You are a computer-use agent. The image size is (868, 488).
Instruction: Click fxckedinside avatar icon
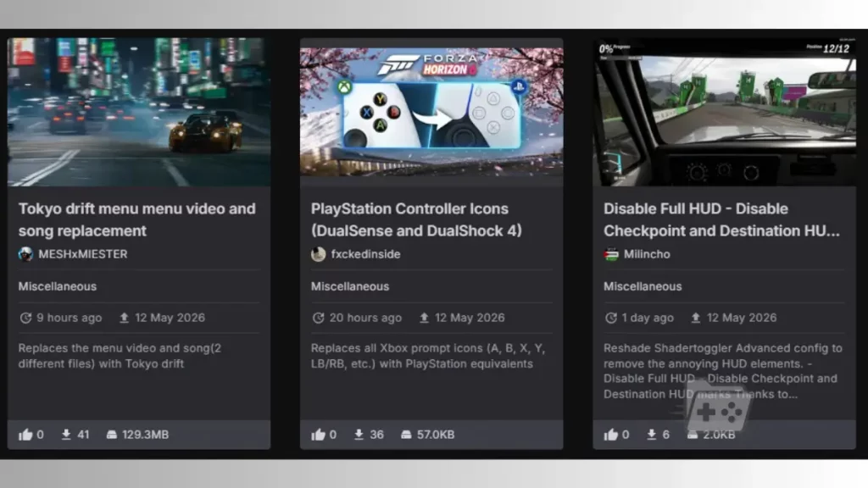pos(319,254)
